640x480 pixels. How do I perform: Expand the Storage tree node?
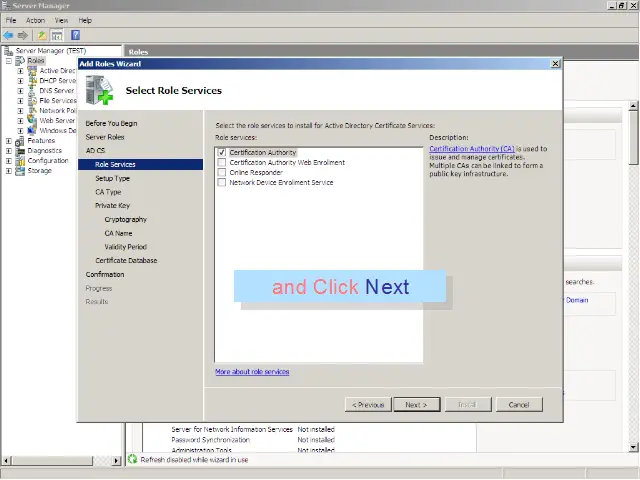[x=9, y=171]
